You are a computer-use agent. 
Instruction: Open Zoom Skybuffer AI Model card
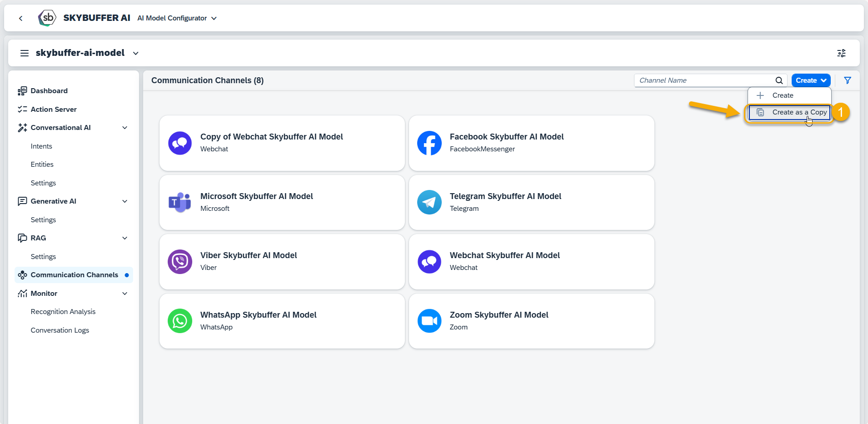532,321
